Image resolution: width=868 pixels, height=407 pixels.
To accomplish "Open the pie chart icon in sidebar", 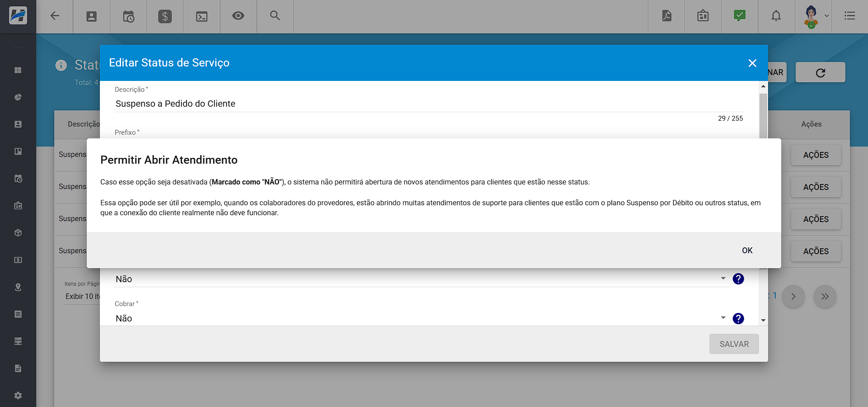I will tap(18, 97).
